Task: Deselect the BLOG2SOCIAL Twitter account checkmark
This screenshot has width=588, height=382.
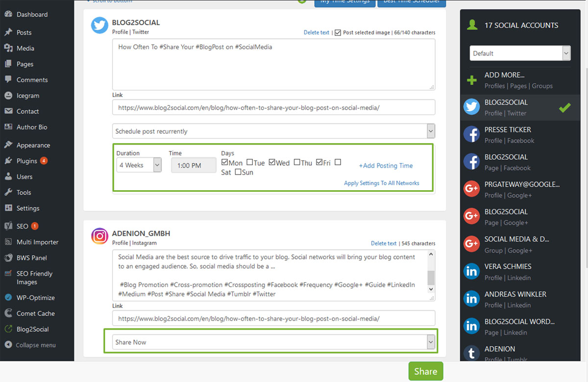Action: [x=564, y=107]
